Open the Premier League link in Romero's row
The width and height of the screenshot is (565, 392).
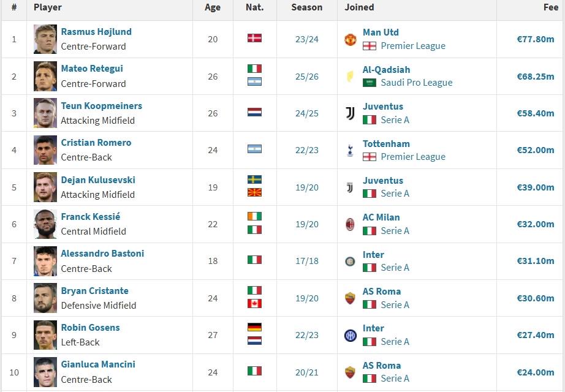[413, 157]
